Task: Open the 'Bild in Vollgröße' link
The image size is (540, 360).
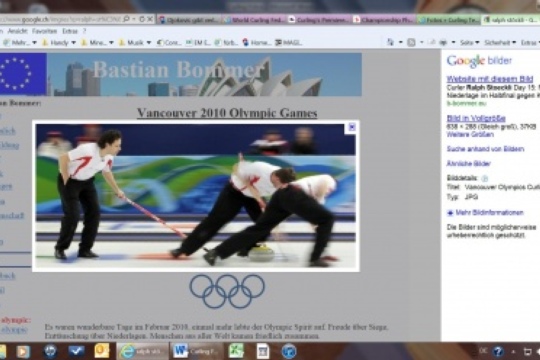Action: 476,118
